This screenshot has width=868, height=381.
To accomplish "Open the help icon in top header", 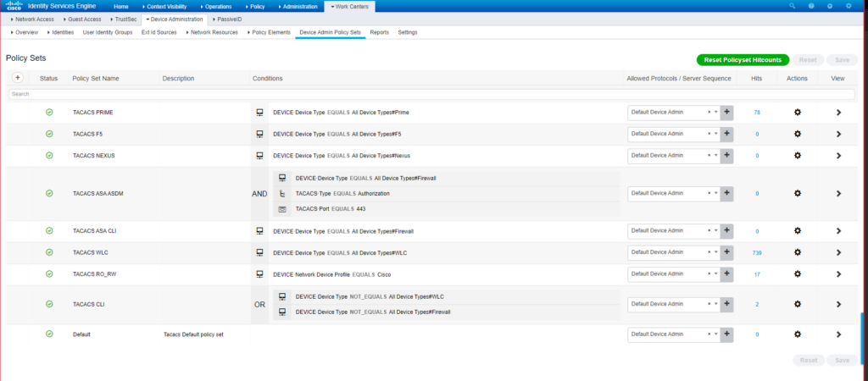I will [x=811, y=6].
